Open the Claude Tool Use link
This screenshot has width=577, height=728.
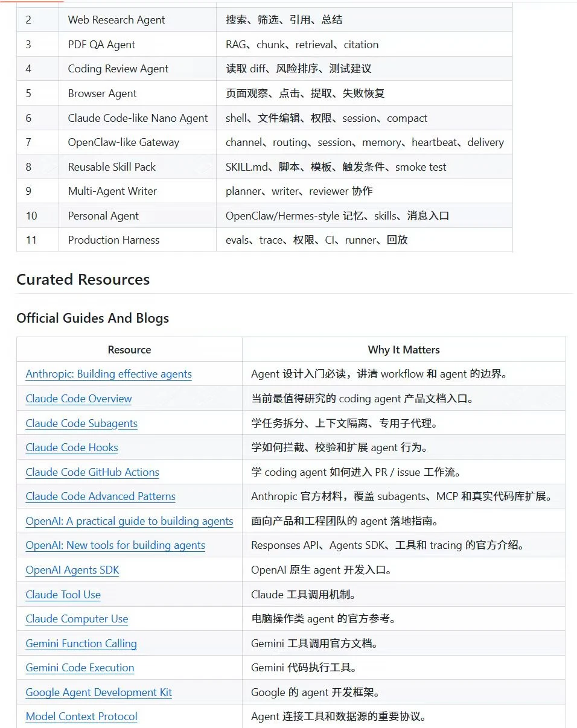click(x=63, y=595)
